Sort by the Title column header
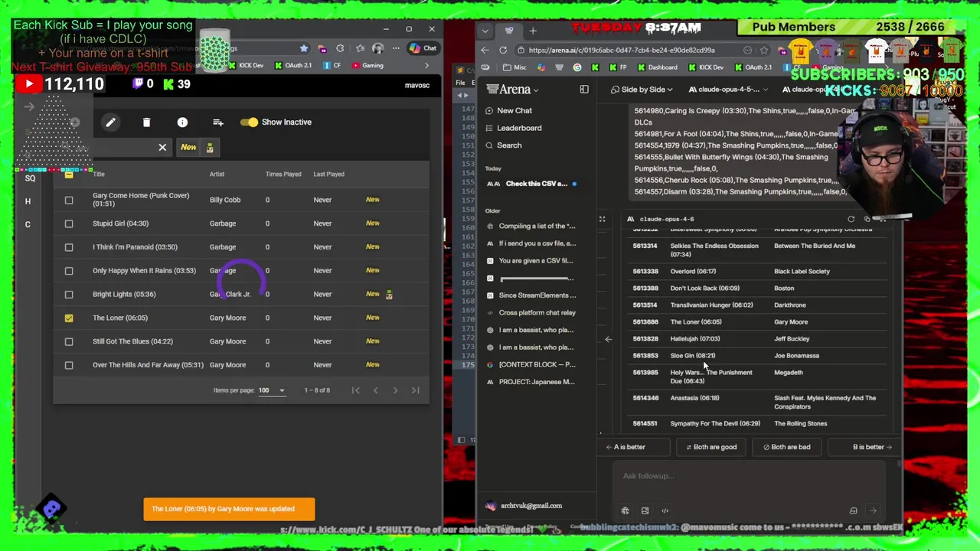The image size is (980, 551). point(99,174)
